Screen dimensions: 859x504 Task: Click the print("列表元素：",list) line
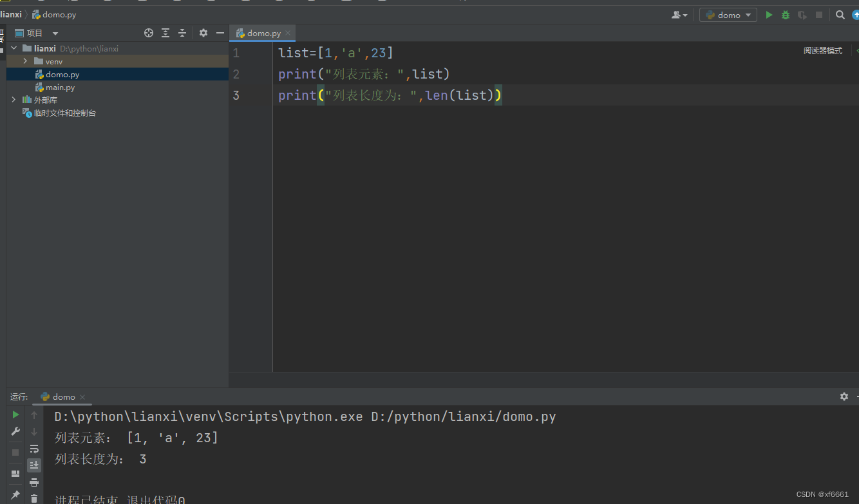click(364, 74)
